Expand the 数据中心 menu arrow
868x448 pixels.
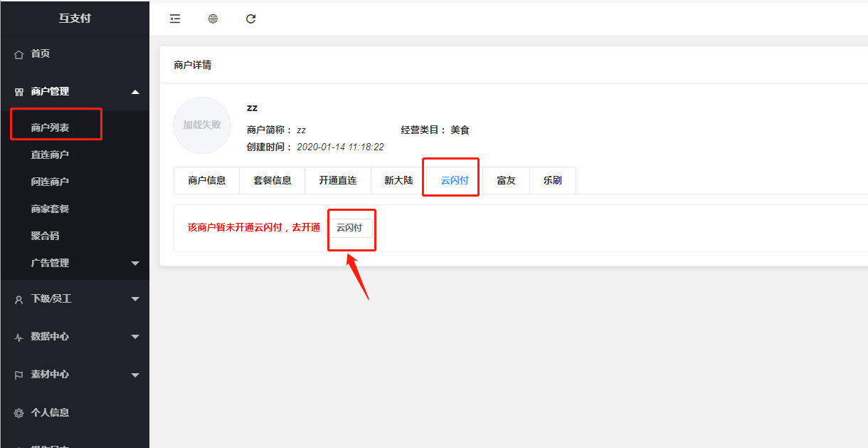point(135,337)
